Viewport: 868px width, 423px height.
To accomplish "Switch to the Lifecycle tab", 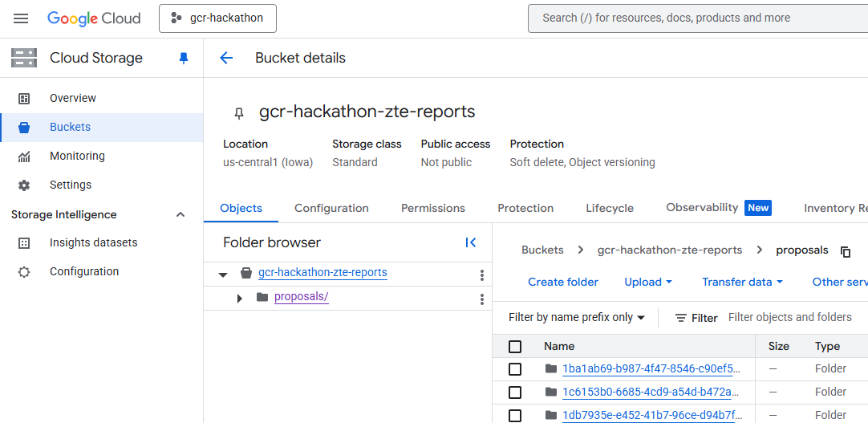I will point(610,208).
